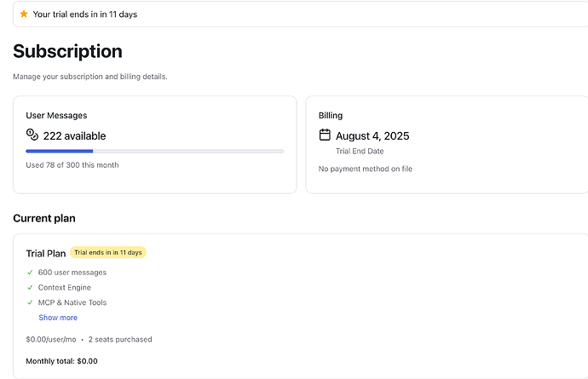Click the user messages usage progress bar

point(155,151)
